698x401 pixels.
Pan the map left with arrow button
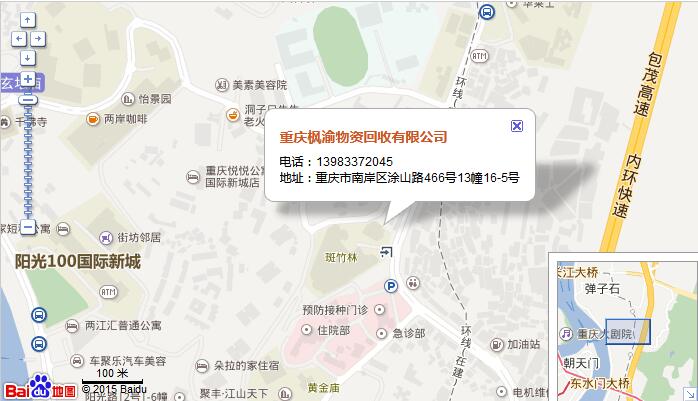click(x=18, y=39)
